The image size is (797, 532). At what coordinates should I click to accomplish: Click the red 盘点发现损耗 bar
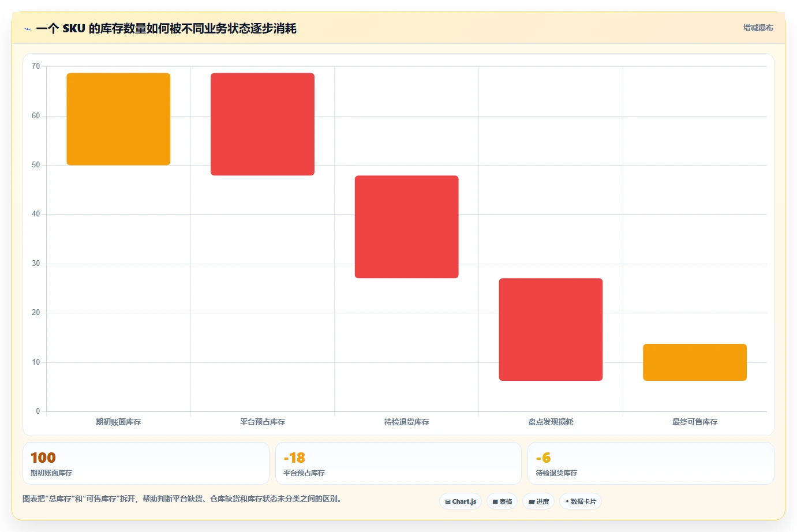tap(551, 329)
